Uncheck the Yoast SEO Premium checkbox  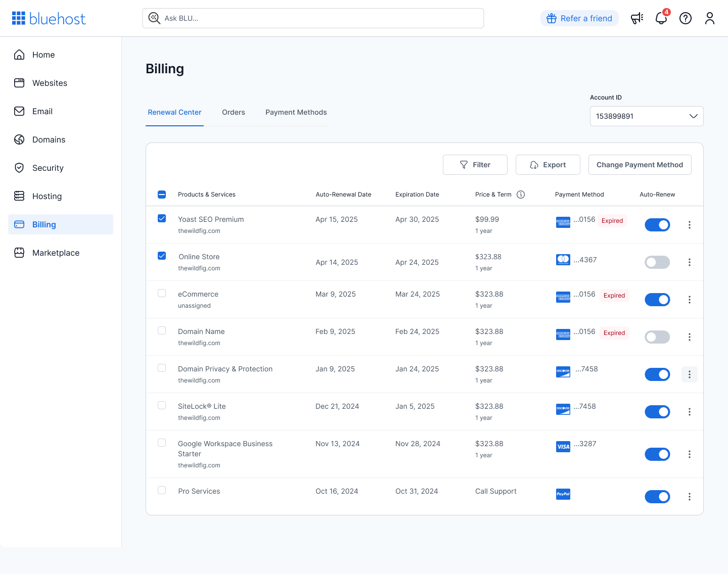tap(162, 218)
